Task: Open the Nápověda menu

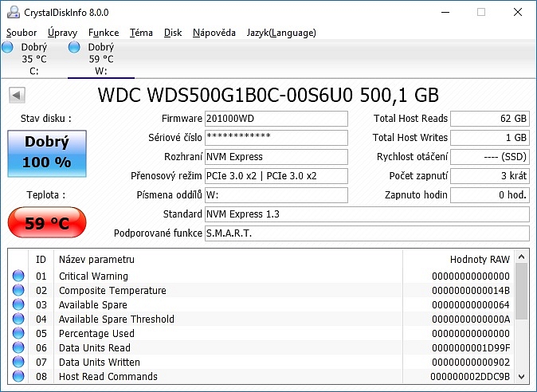Action: click(x=214, y=33)
